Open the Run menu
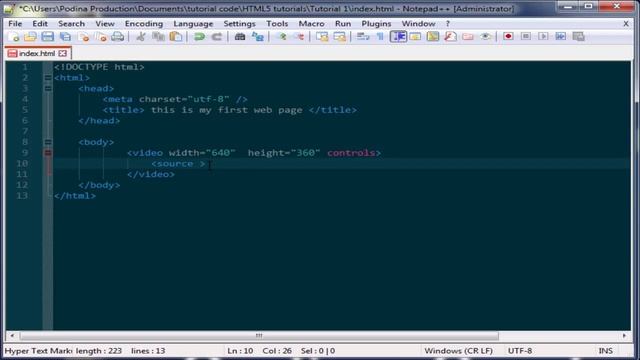Viewport: 640px width, 360px height. pos(343,24)
